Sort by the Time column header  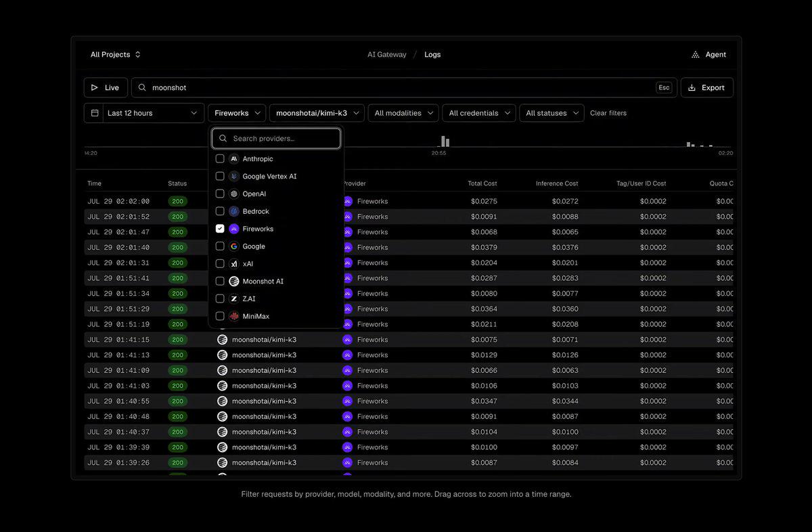pyautogui.click(x=94, y=183)
